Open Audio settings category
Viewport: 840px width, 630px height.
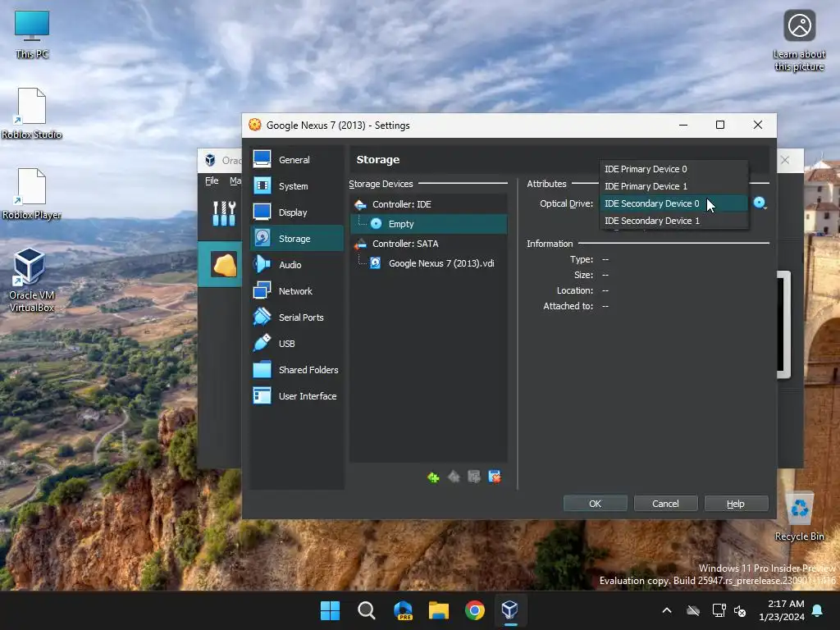[x=296, y=265]
